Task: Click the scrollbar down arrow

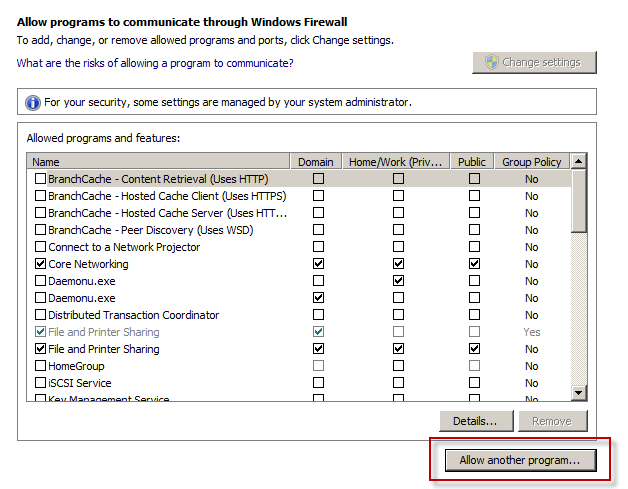Action: click(x=578, y=392)
